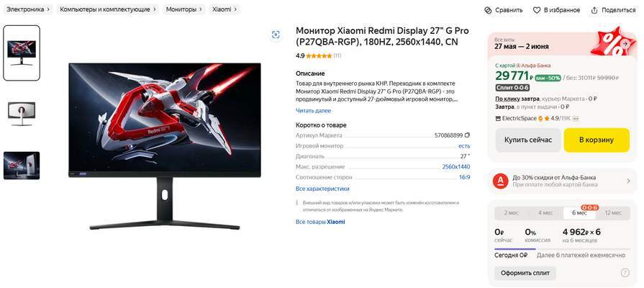
Task: Open Все характеристики link
Action: pyautogui.click(x=322, y=189)
